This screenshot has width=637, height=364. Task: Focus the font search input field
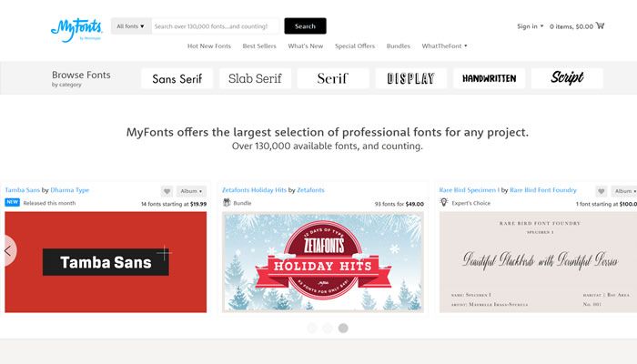point(216,26)
